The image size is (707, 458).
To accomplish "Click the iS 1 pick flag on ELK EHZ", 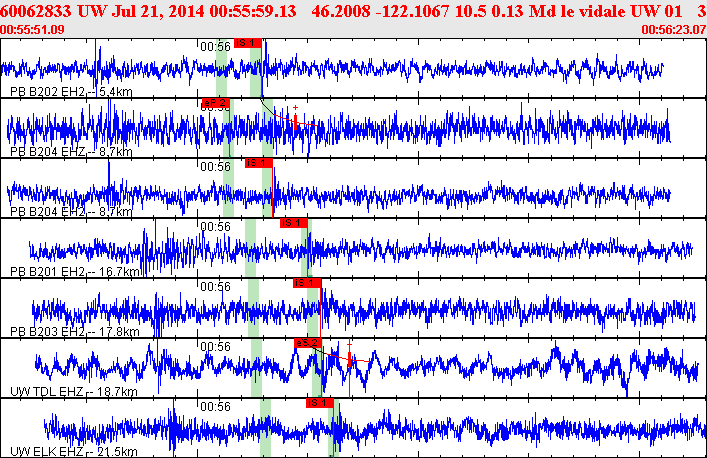I will 318,403.
